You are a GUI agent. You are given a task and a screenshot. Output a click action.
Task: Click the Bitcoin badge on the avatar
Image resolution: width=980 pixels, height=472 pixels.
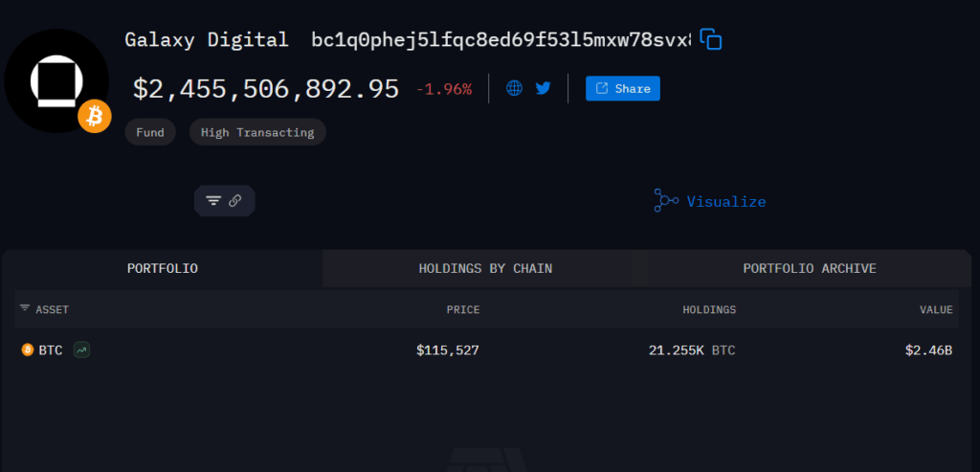point(95,116)
